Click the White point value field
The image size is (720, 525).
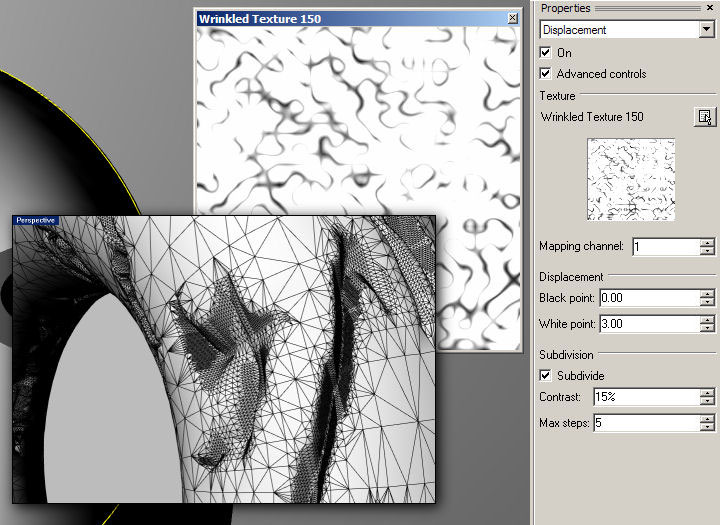click(x=650, y=324)
